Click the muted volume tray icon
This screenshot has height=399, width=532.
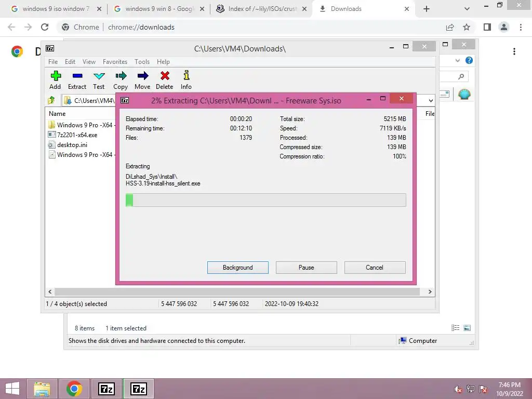(x=458, y=389)
